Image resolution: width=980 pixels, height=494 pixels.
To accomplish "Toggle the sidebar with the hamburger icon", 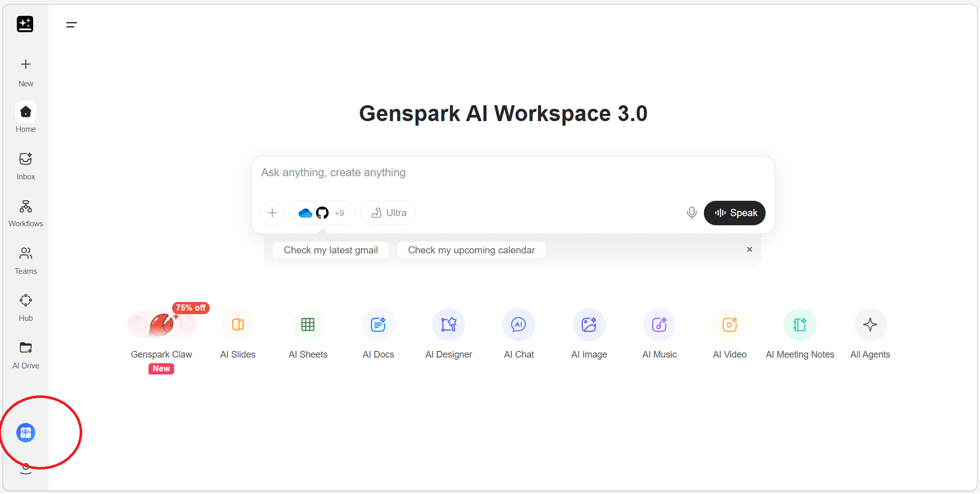I will click(71, 24).
